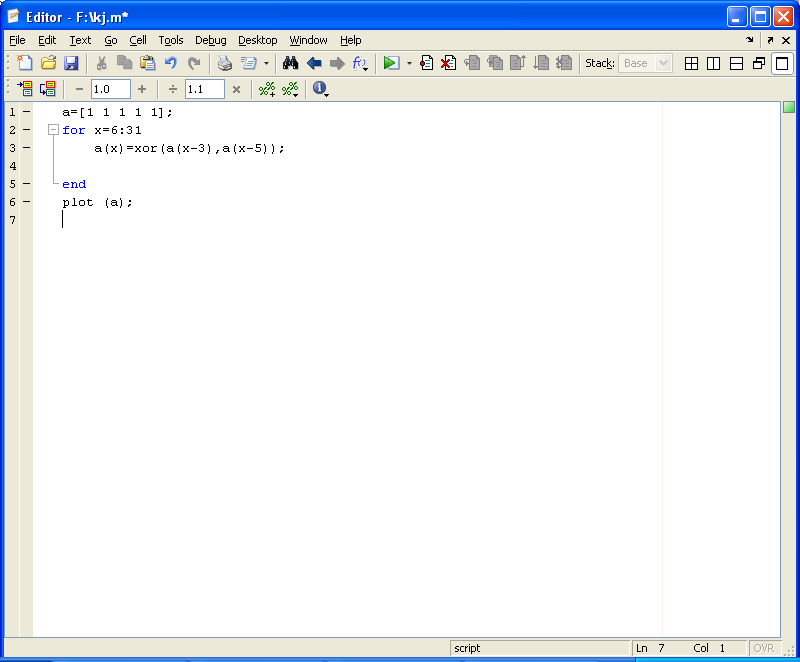This screenshot has height=662, width=800.
Task: Open the Window menu
Action: 308,40
